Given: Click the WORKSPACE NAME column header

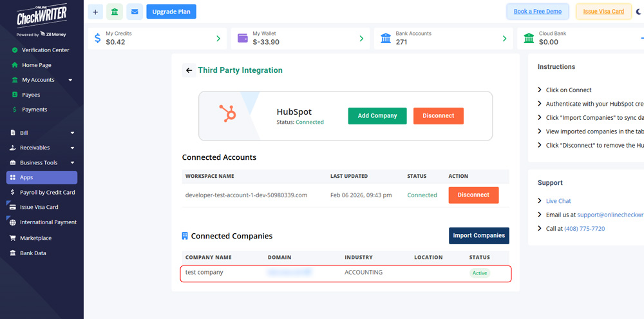Looking at the screenshot, I should tap(210, 177).
